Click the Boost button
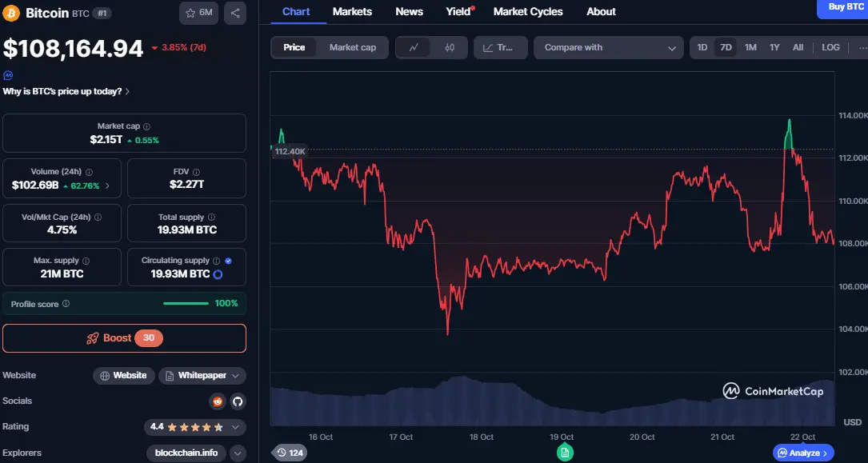The image size is (868, 463). pos(124,338)
